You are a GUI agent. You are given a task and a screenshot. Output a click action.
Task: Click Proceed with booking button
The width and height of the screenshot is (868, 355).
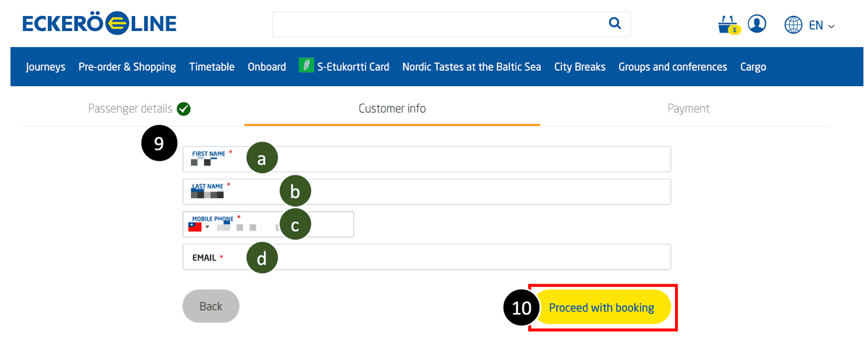[601, 308]
